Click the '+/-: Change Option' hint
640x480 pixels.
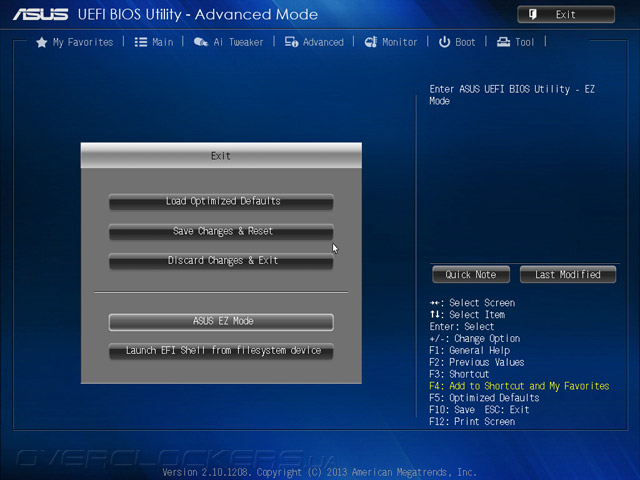[x=475, y=339]
